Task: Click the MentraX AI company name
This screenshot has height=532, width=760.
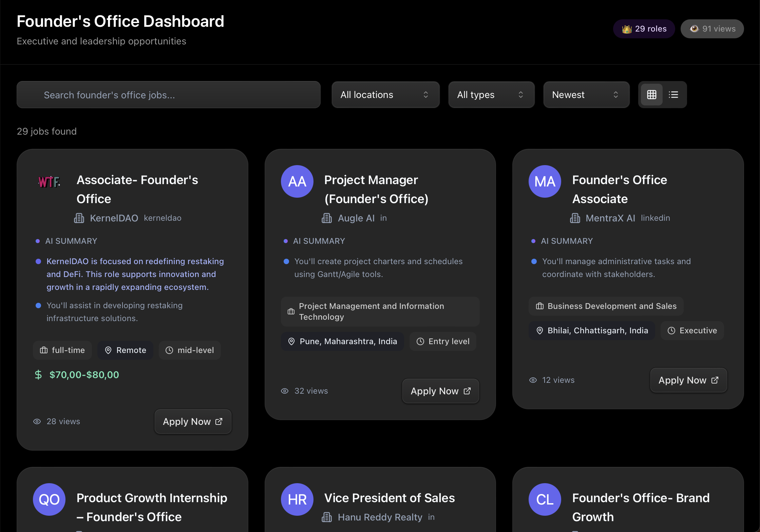Action: 610,218
